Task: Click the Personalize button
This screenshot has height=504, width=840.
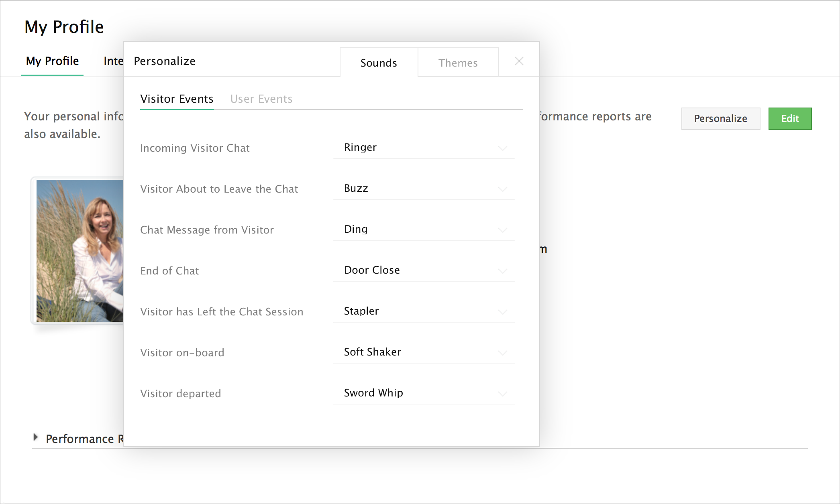Action: coord(720,119)
